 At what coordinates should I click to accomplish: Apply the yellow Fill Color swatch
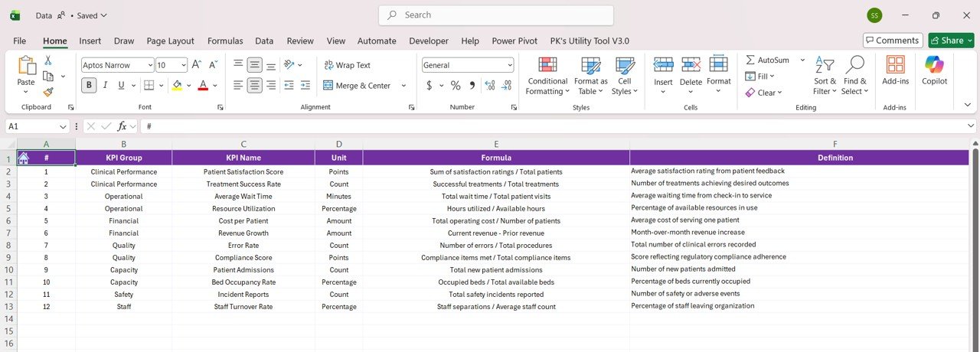tap(178, 86)
